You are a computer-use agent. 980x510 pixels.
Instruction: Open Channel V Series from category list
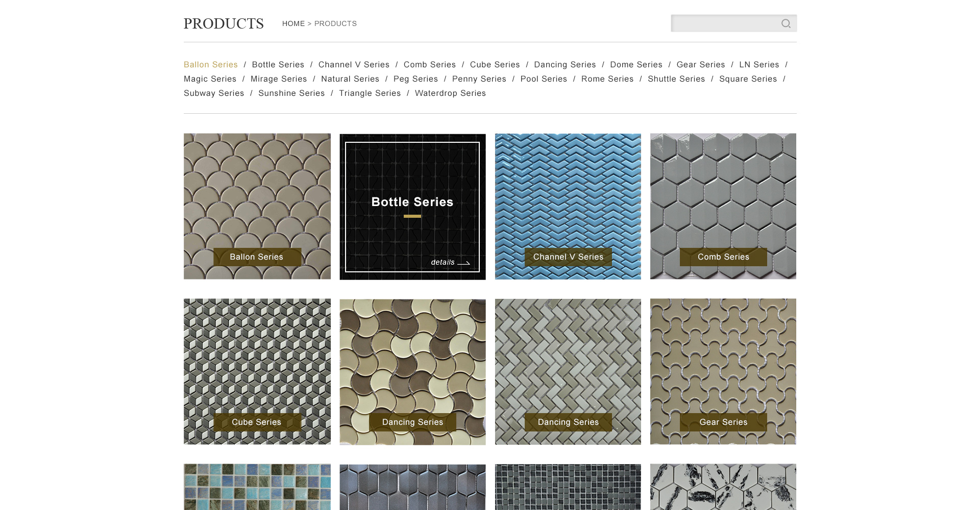click(x=354, y=65)
